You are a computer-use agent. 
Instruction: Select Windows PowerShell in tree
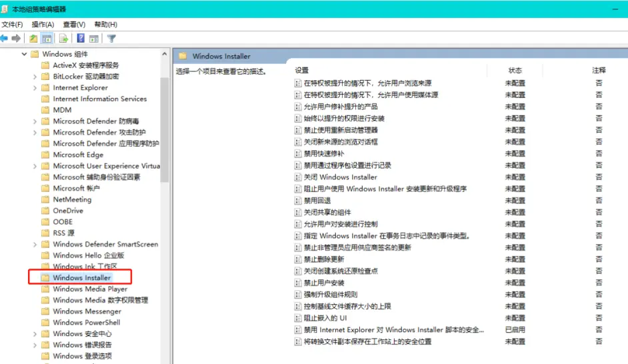pos(87,323)
